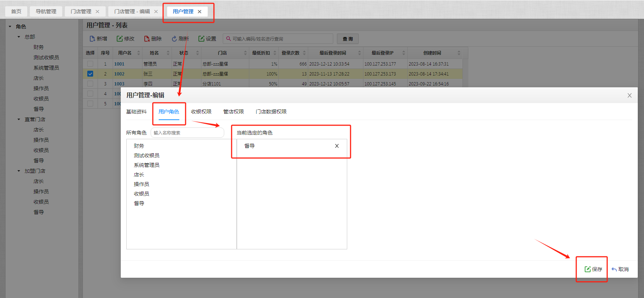Screen dimensions: 644x298
Task: Check the checkbox for user 1001
Action: coord(90,64)
